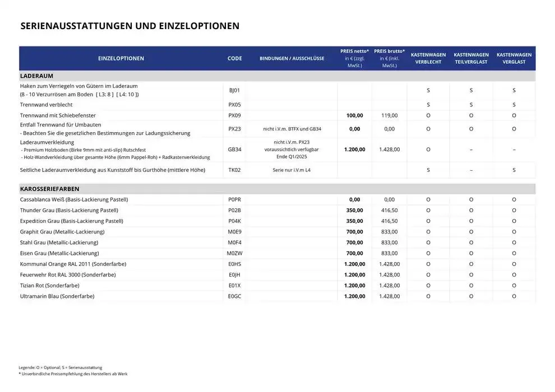This screenshot has width=555, height=392.
Task: Click option code PX23
Action: click(234, 129)
